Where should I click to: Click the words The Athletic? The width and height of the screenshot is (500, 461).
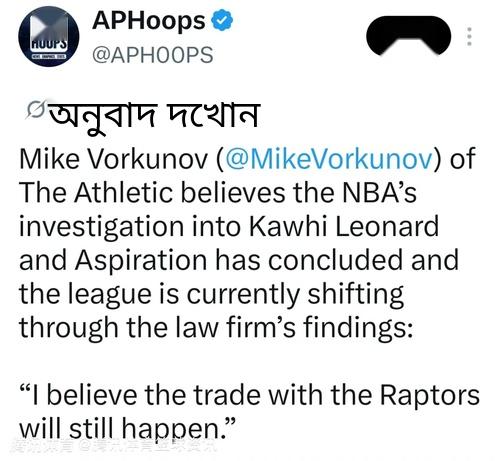click(x=96, y=193)
